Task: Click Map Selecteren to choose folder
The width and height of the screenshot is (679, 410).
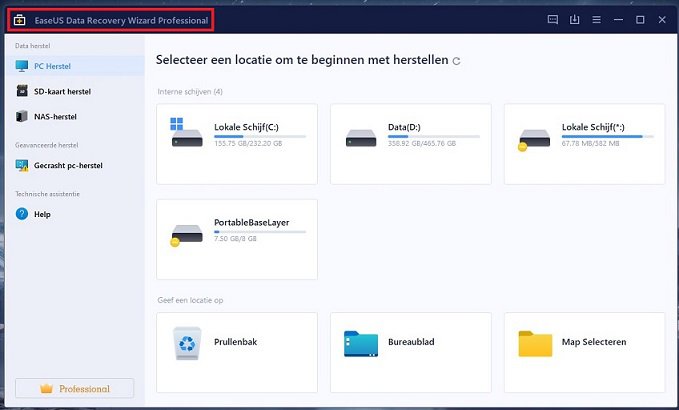Action: click(584, 343)
